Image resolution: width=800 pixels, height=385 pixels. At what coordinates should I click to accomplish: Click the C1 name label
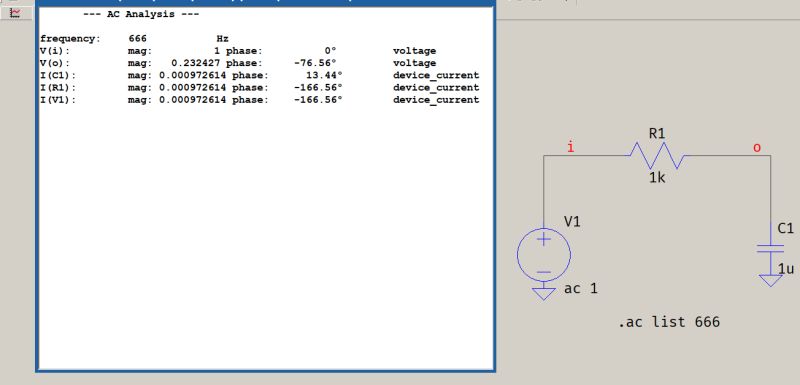pyautogui.click(x=786, y=228)
